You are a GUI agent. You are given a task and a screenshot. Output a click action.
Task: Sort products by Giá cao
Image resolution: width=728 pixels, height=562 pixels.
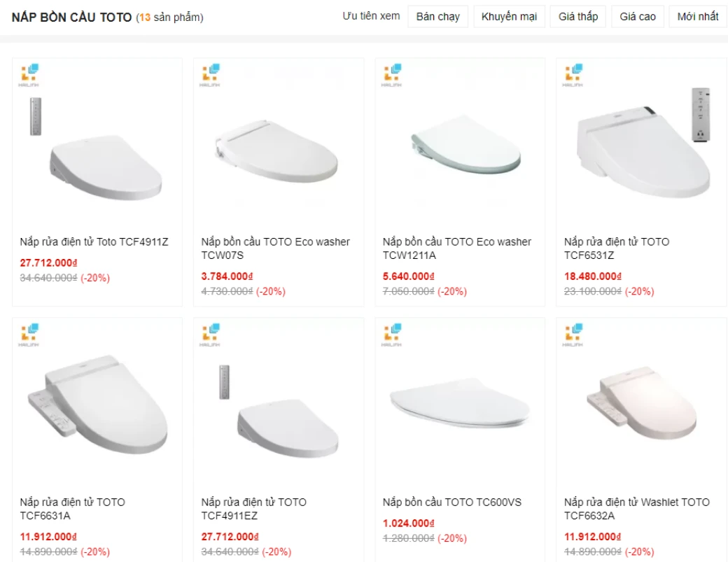click(638, 16)
